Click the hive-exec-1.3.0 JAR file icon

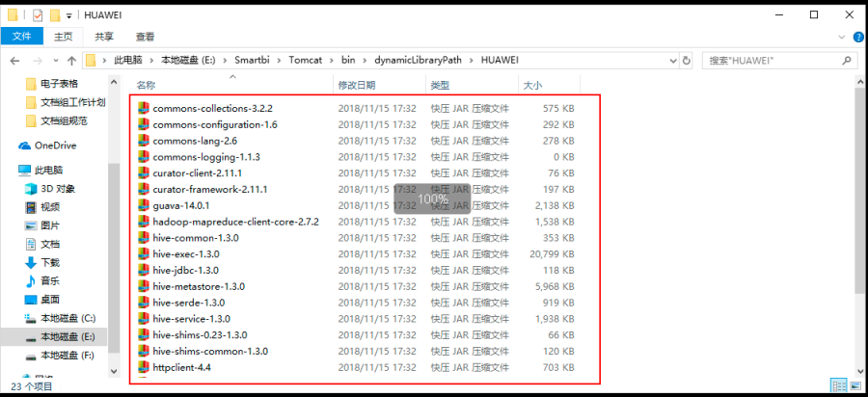(144, 254)
